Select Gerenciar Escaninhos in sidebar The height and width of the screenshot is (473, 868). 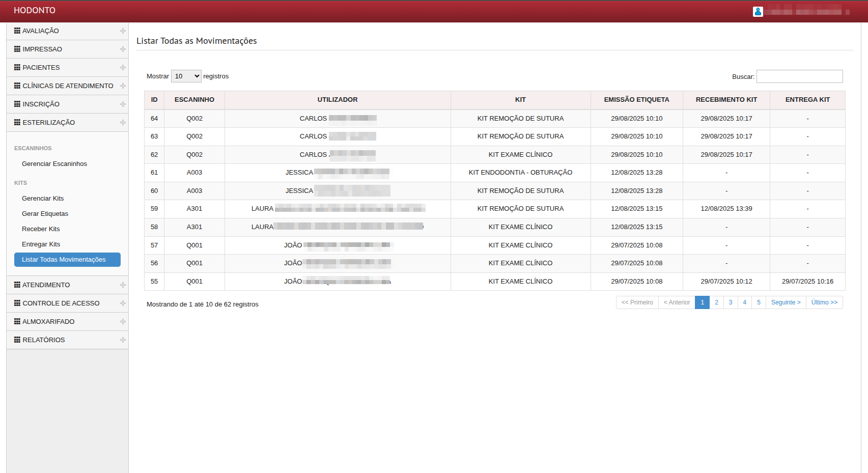54,164
